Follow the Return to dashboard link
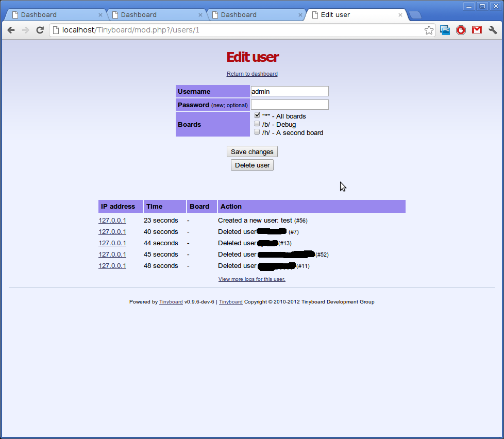 [x=252, y=74]
